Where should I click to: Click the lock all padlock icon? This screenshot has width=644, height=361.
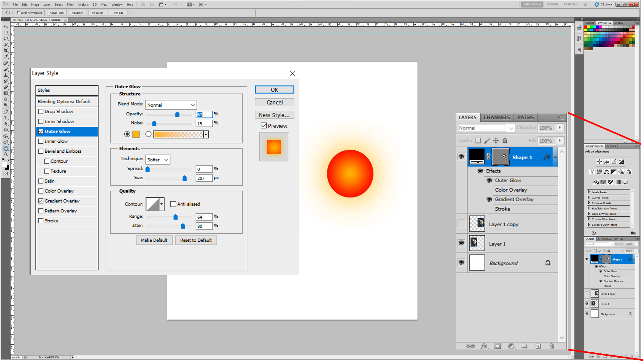point(505,140)
